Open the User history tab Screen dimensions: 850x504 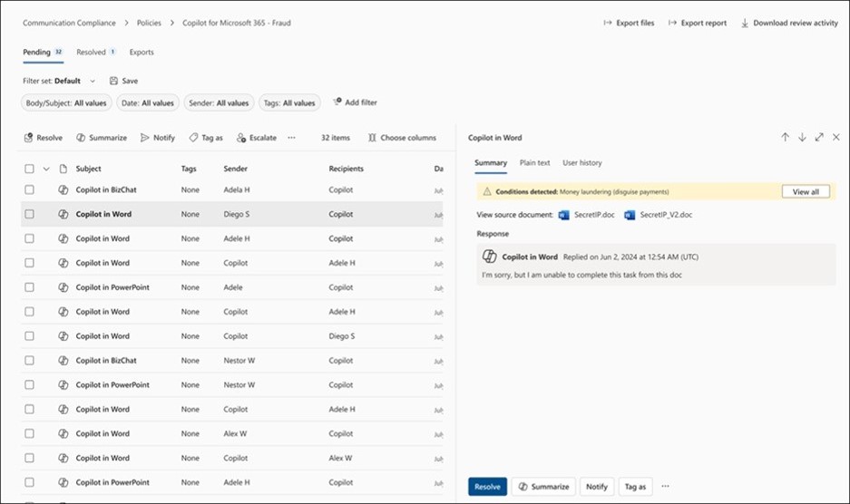point(582,162)
